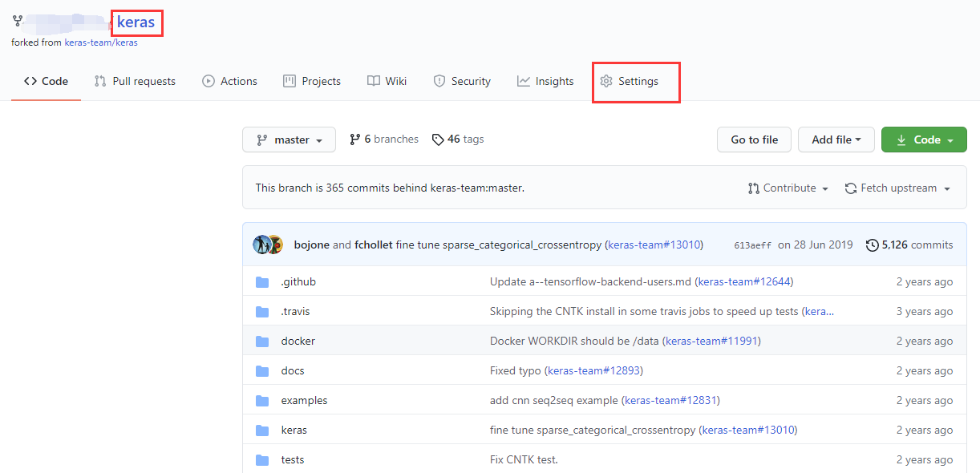The height and width of the screenshot is (473, 980).
Task: Expand the Fetch upstream dropdown
Action: click(x=897, y=188)
